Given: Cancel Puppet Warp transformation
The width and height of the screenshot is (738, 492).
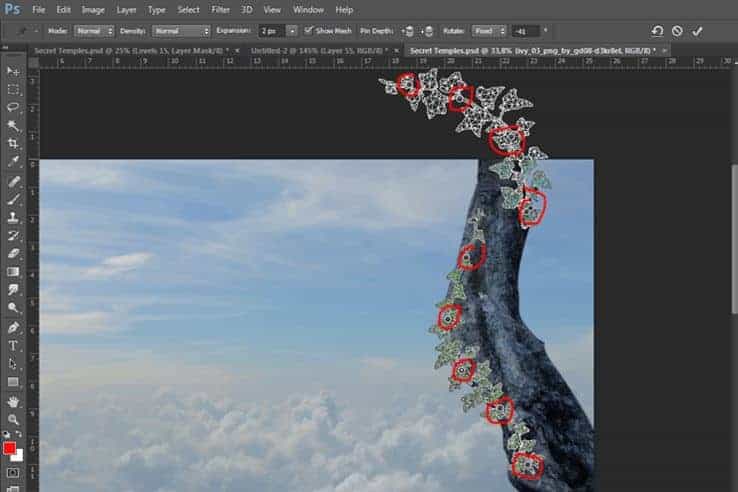Looking at the screenshot, I should click(677, 31).
